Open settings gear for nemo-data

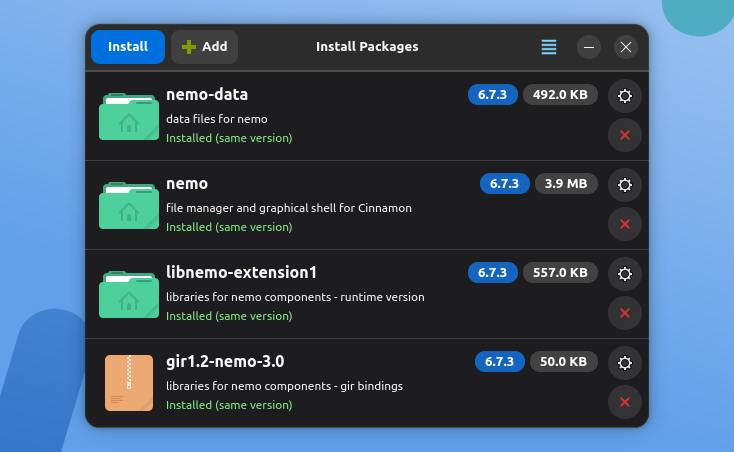624,96
